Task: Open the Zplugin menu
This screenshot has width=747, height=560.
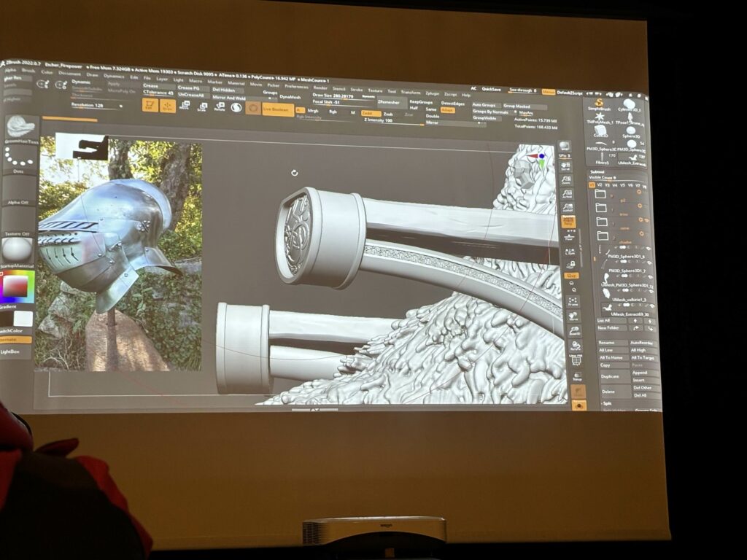Action: (x=433, y=93)
